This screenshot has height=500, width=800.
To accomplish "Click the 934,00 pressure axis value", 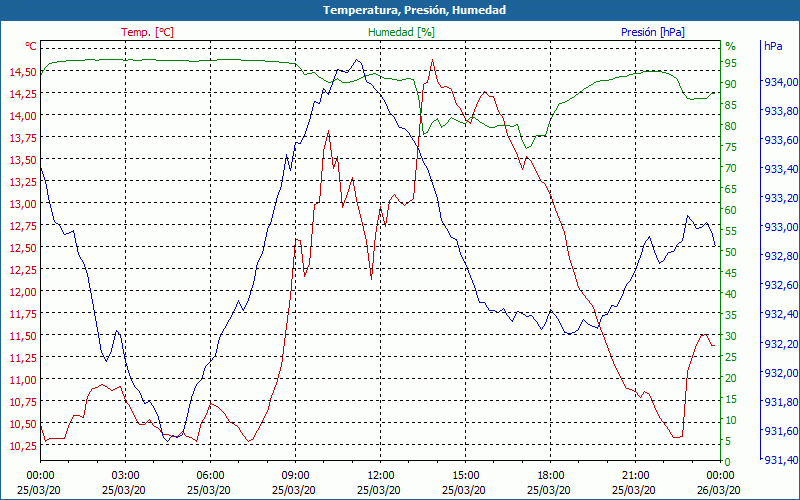I will (x=781, y=82).
